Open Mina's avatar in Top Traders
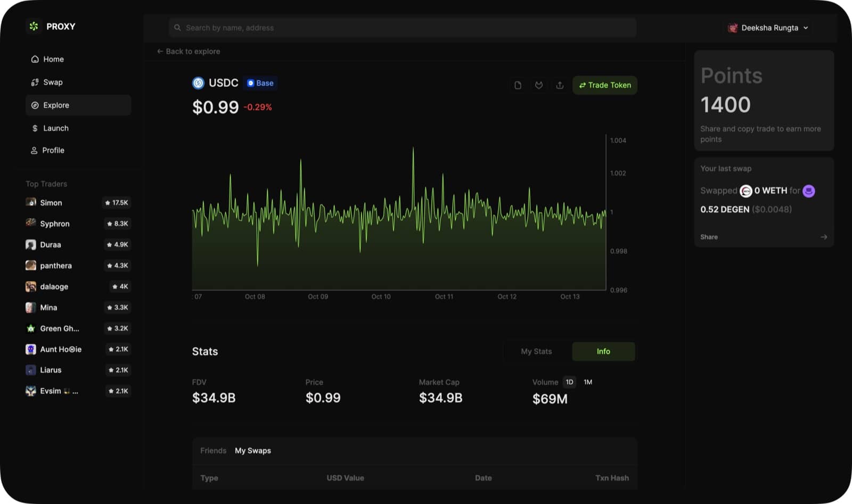 [x=31, y=308]
